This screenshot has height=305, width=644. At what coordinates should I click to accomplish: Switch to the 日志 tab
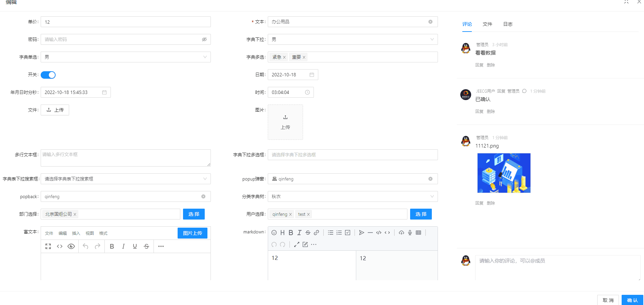point(508,24)
